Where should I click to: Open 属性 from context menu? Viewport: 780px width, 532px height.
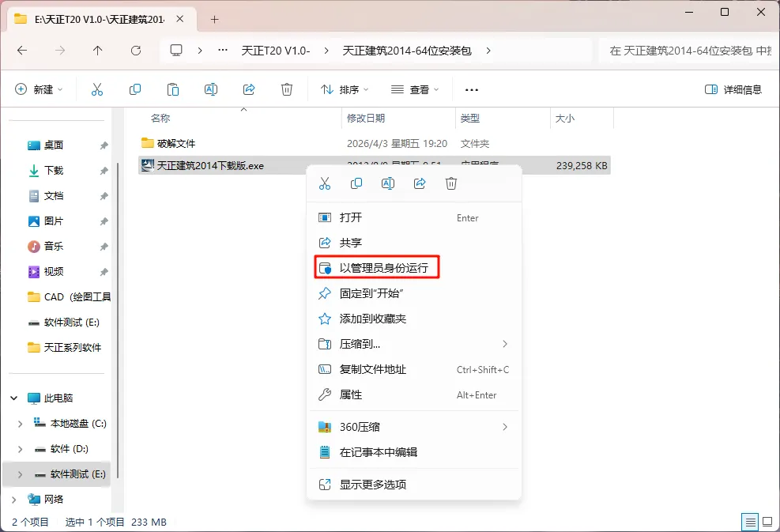click(414, 394)
